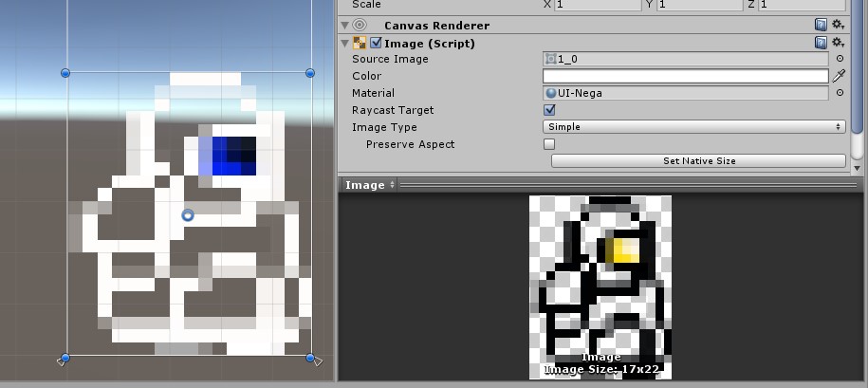The height and width of the screenshot is (388, 868).
Task: Click the Source Image field 1_0
Action: [685, 59]
